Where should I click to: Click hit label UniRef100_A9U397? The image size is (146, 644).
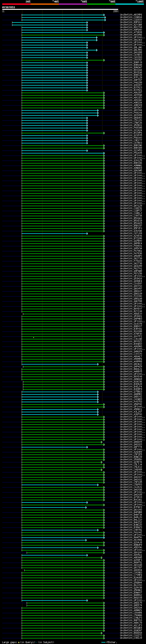131,93
